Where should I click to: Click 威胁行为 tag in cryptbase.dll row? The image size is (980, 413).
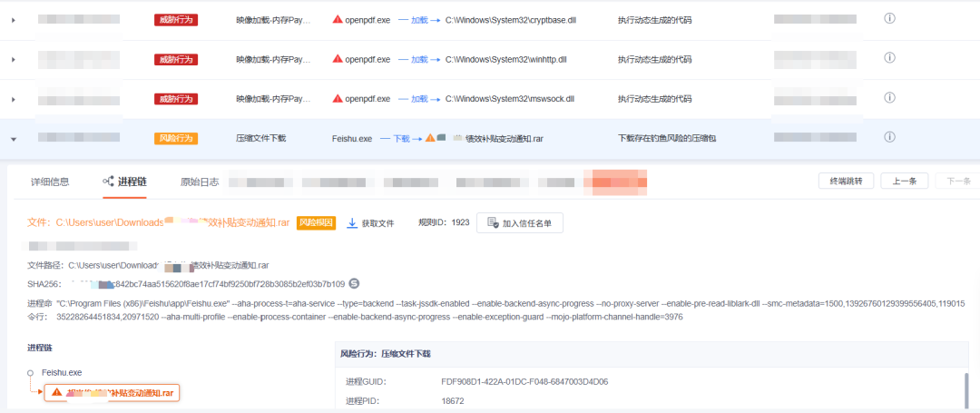[176, 20]
